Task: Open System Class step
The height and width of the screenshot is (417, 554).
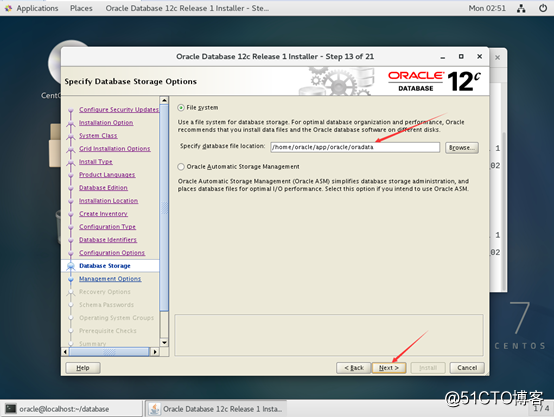Action: tap(98, 136)
